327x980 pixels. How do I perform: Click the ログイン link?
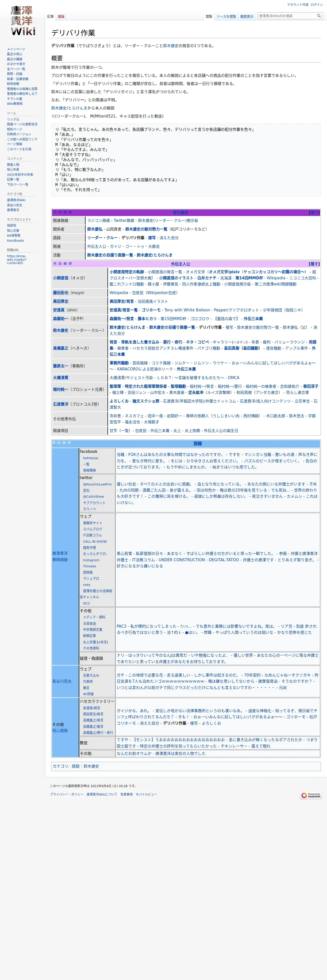coord(316,5)
